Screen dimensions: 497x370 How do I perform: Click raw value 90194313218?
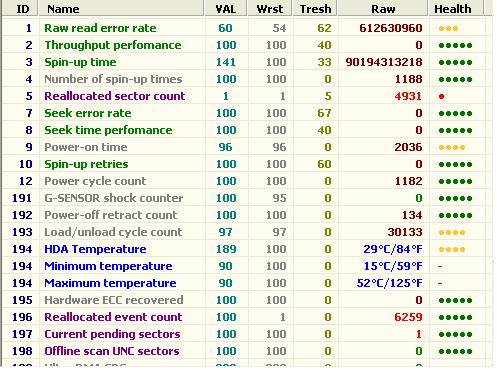click(384, 62)
